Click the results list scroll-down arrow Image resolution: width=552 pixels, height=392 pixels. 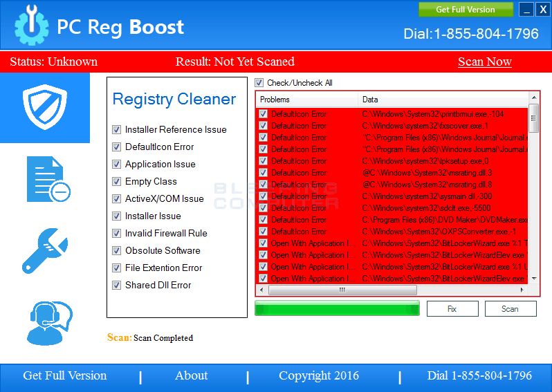click(534, 279)
